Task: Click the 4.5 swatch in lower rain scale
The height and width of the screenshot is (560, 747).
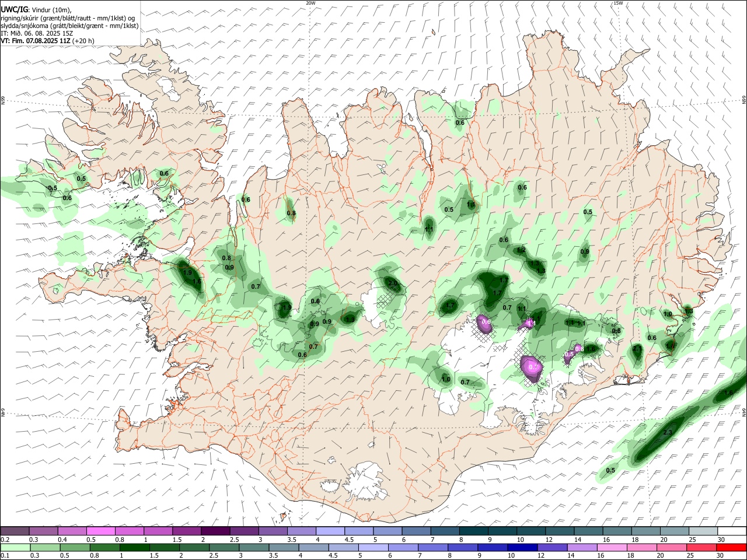Action: [344, 547]
